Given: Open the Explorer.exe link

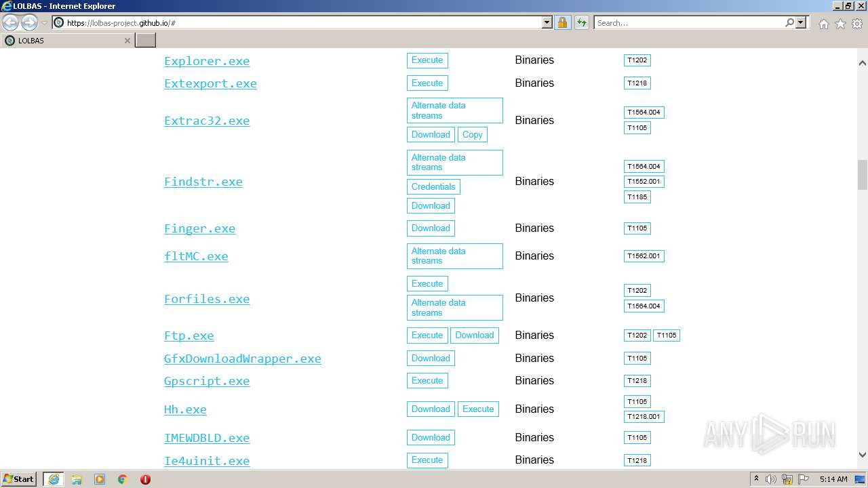Looking at the screenshot, I should click(207, 61).
